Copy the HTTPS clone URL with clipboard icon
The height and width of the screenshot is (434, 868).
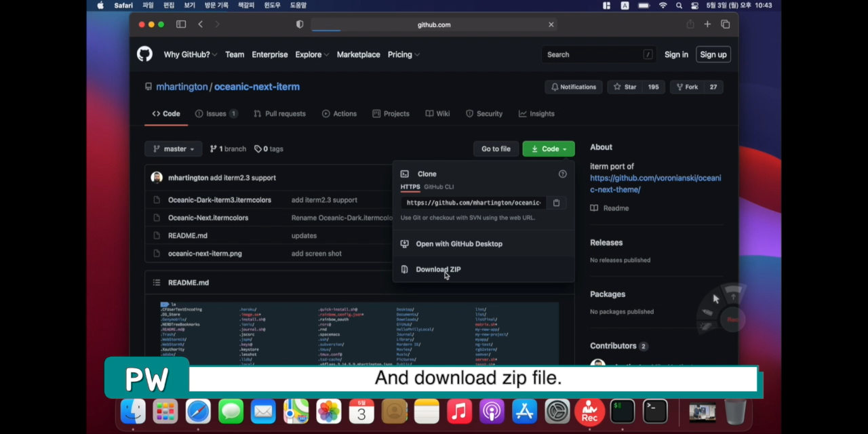pos(556,203)
